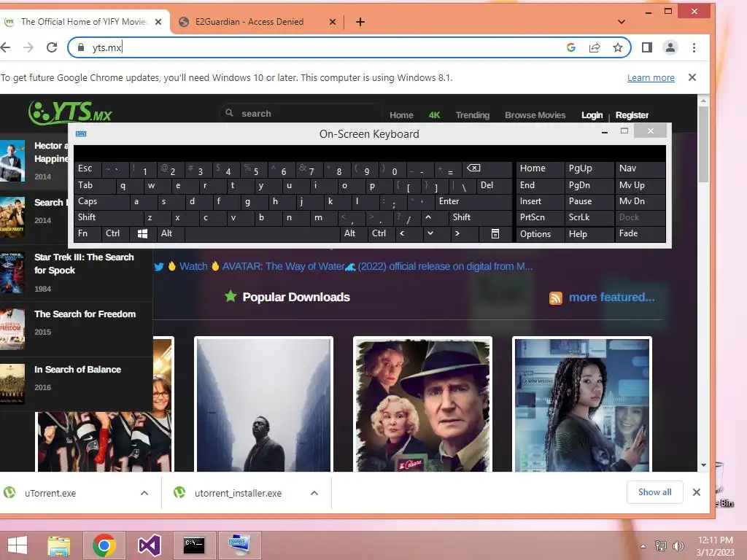Viewport: 747px width, 560px height.
Task: Click the context menu key on keyboard
Action: pyautogui.click(x=495, y=233)
